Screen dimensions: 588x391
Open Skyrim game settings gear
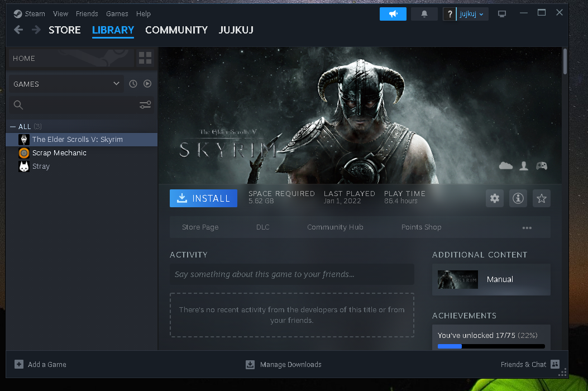495,198
